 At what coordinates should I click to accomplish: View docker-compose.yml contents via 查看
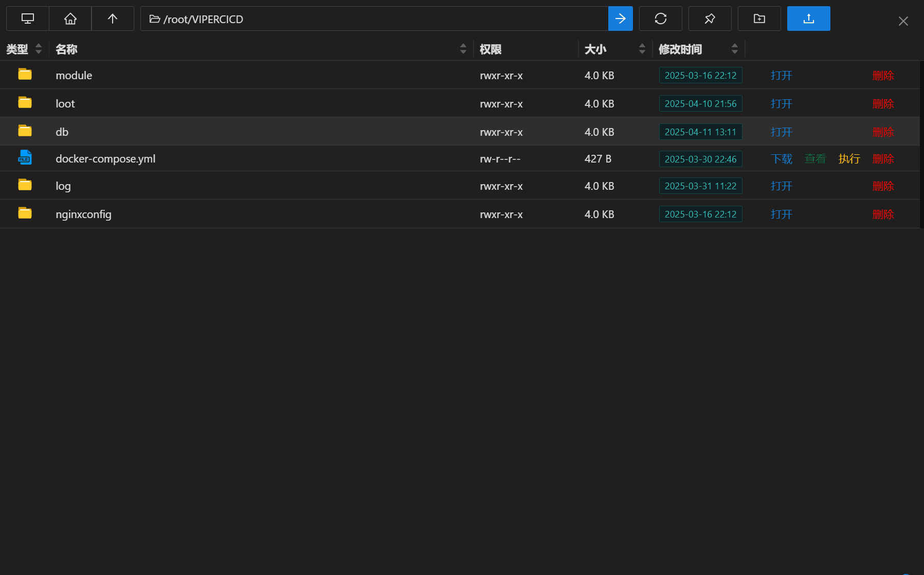(815, 159)
